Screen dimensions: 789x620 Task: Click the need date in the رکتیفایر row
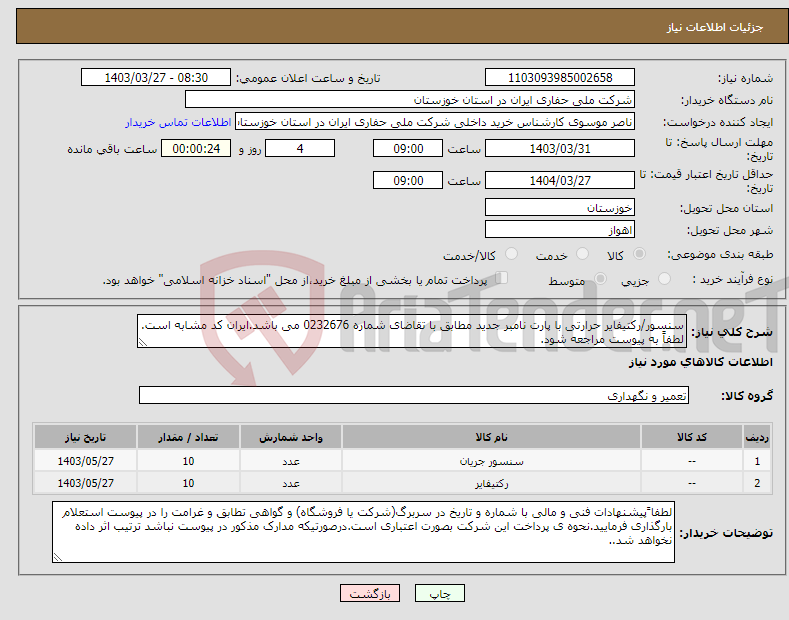point(86,483)
